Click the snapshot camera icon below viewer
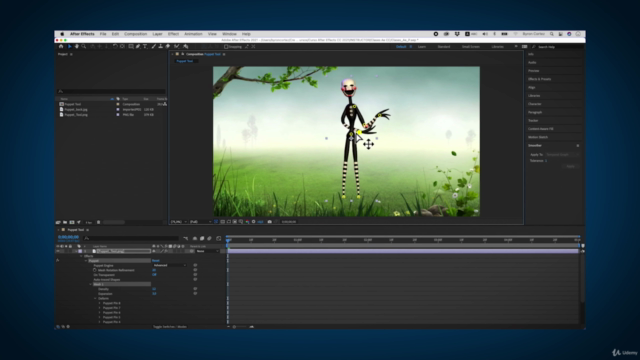Image resolution: width=640 pixels, height=360 pixels. click(269, 222)
